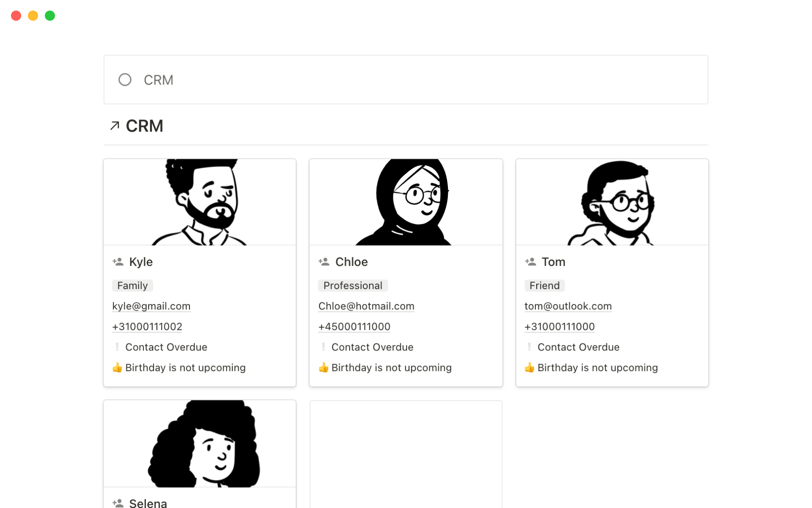Click the add-person icon beside Kyle

118,262
